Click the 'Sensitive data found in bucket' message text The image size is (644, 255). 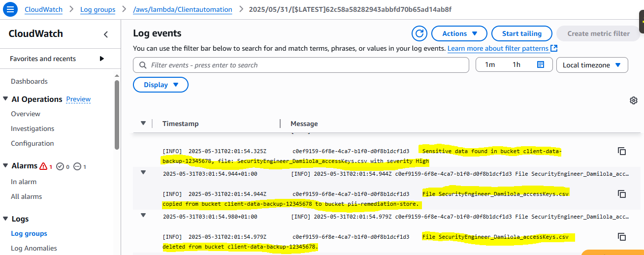point(362,156)
